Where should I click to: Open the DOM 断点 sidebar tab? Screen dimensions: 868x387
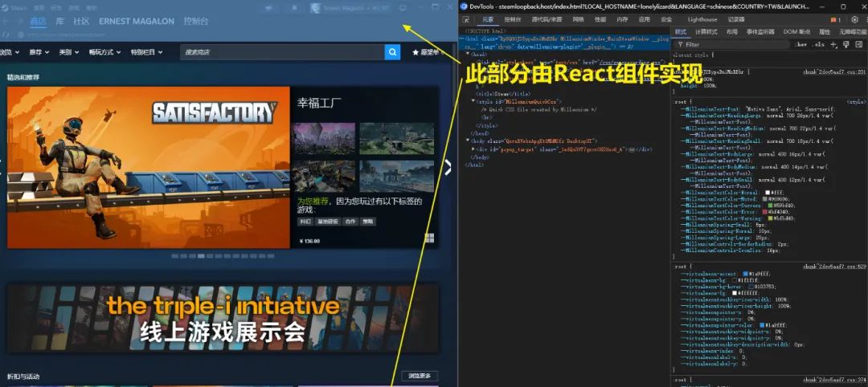click(796, 32)
